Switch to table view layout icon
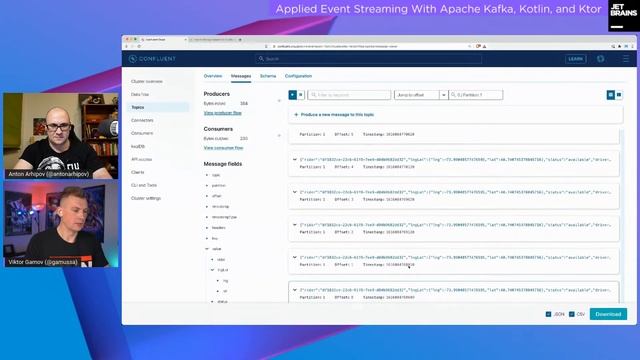Screen dimensions: 640x360 tap(619, 95)
